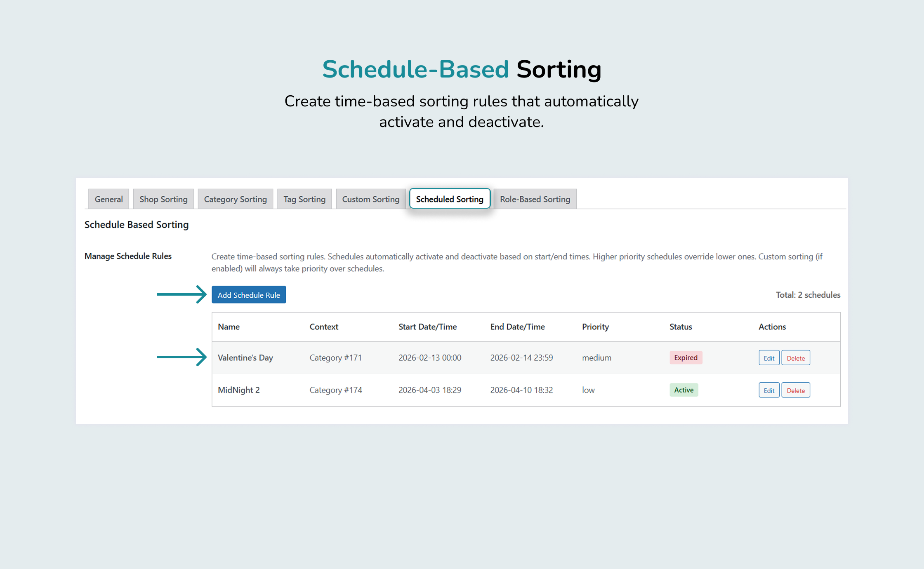Click the Expired status badge
The image size is (924, 569).
click(686, 357)
